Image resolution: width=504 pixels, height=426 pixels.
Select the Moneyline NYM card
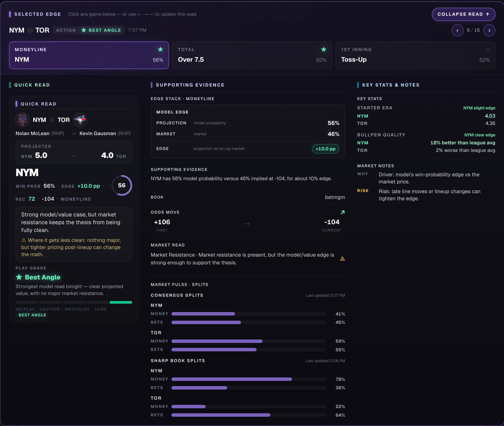click(89, 55)
